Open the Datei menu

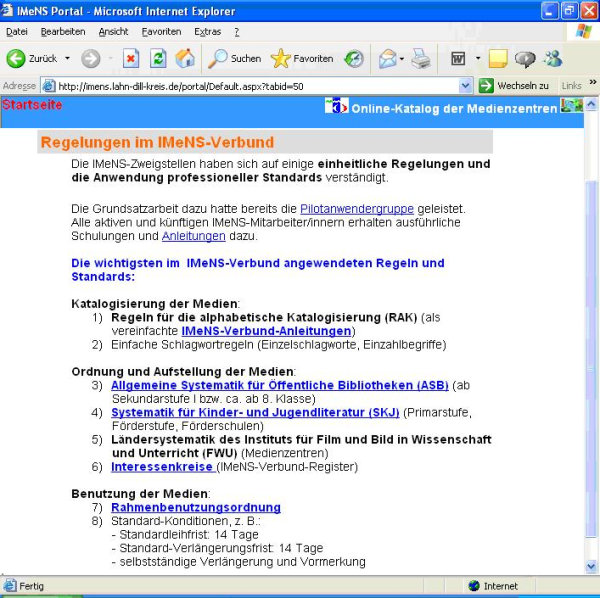(17, 32)
